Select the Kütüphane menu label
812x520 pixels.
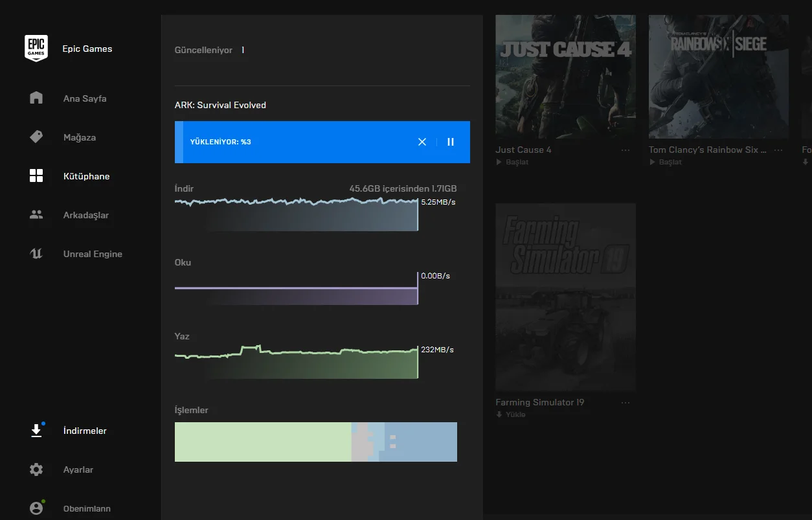click(x=86, y=176)
